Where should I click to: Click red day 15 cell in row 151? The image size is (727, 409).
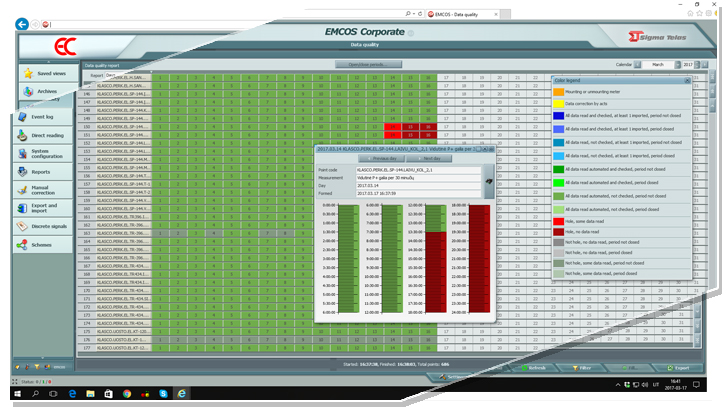click(x=410, y=135)
